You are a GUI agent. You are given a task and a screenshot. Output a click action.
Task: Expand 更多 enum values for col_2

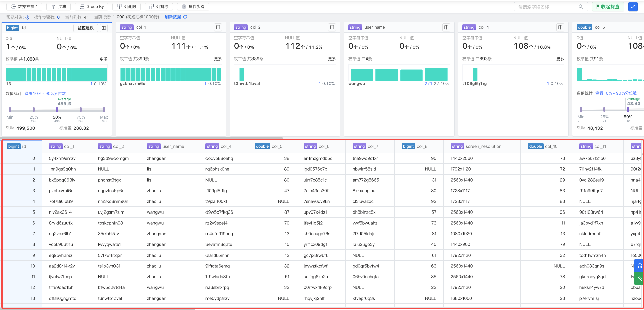332,59
